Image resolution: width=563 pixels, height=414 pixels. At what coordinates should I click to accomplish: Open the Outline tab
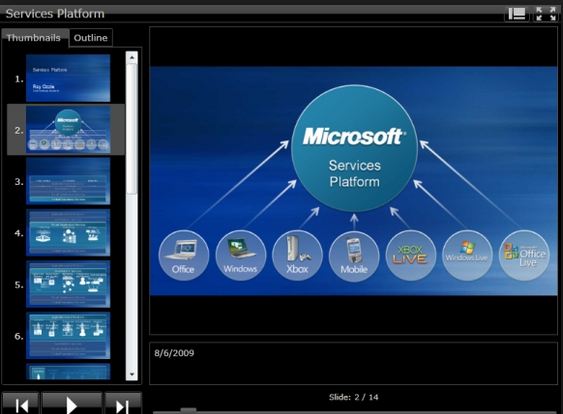click(x=90, y=38)
